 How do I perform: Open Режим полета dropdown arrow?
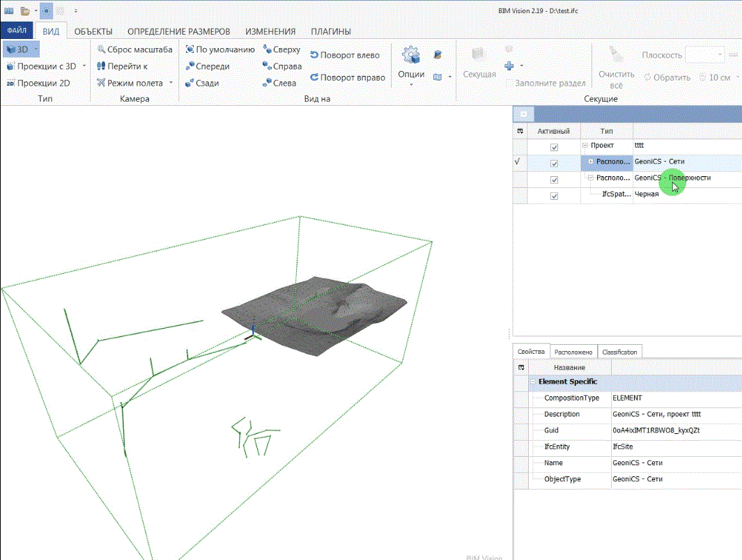tap(171, 83)
